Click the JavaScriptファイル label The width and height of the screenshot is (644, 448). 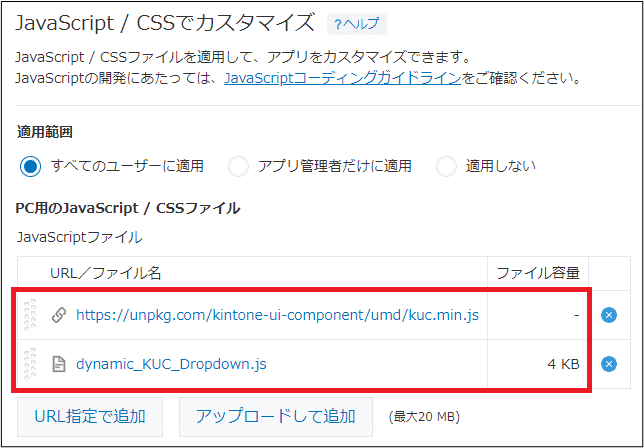click(x=79, y=237)
